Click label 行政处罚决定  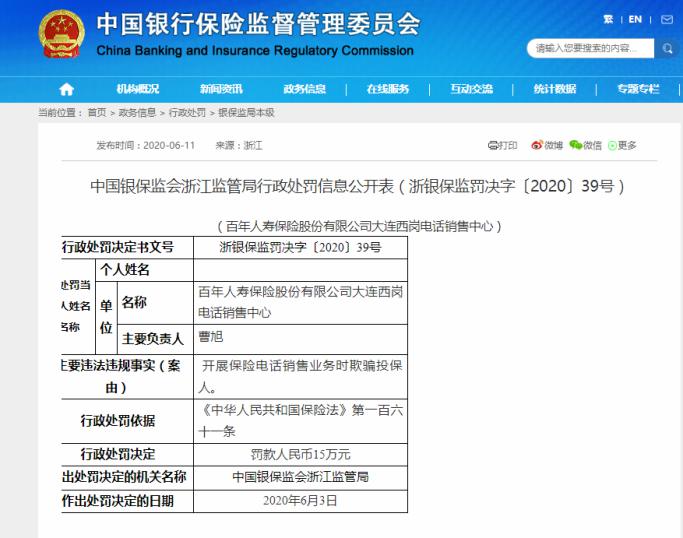click(x=118, y=454)
